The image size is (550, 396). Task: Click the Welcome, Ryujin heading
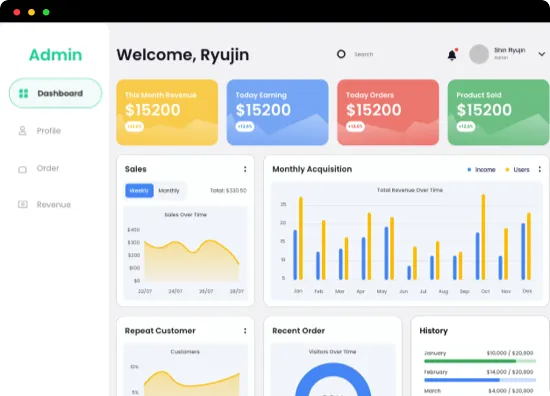(x=183, y=55)
